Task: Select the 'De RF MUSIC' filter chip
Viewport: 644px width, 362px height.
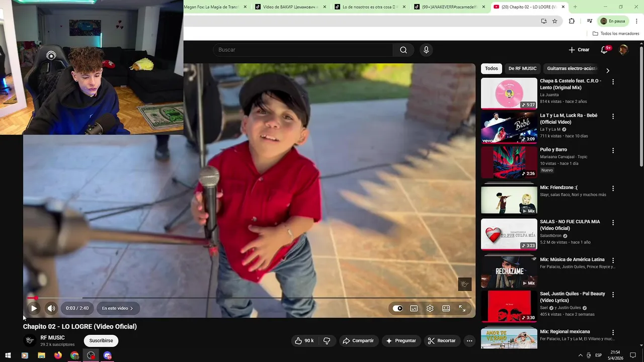Action: pyautogui.click(x=522, y=68)
